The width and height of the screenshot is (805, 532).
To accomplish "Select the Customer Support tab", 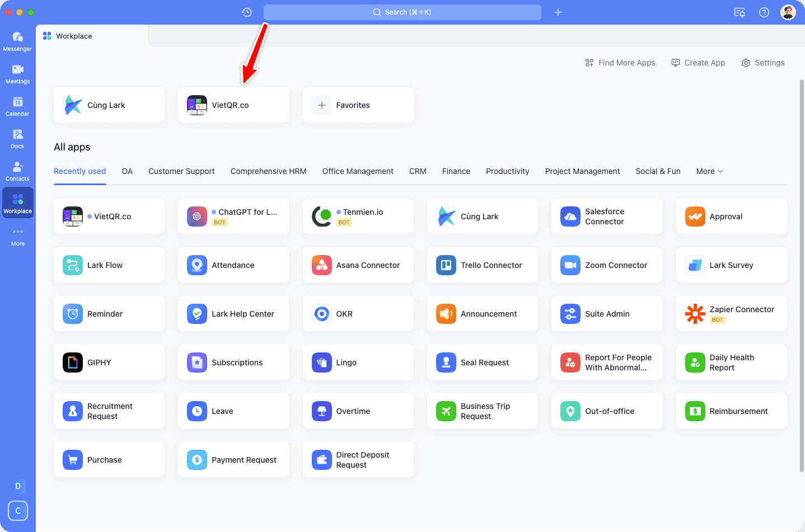I will point(181,171).
